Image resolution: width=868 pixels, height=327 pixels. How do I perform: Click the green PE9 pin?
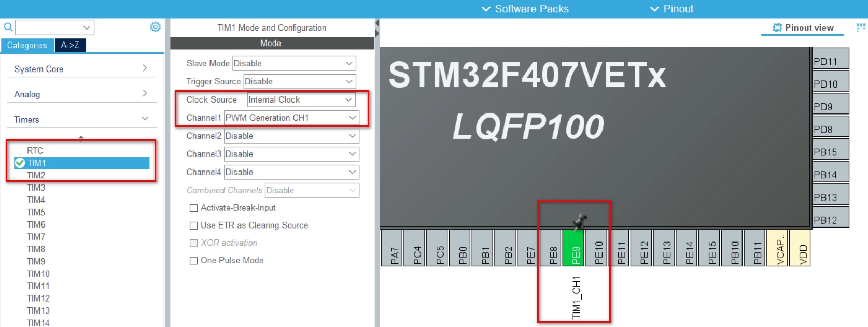[573, 248]
